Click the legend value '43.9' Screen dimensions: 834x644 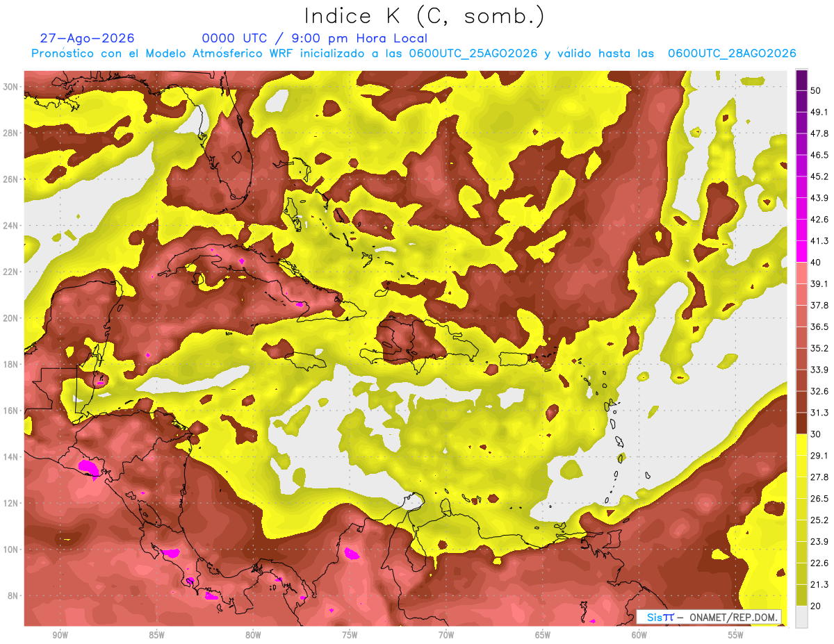[819, 198]
